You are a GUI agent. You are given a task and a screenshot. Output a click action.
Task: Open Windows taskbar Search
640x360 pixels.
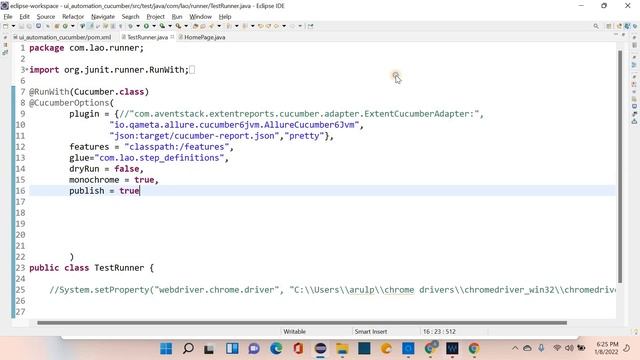click(188, 349)
